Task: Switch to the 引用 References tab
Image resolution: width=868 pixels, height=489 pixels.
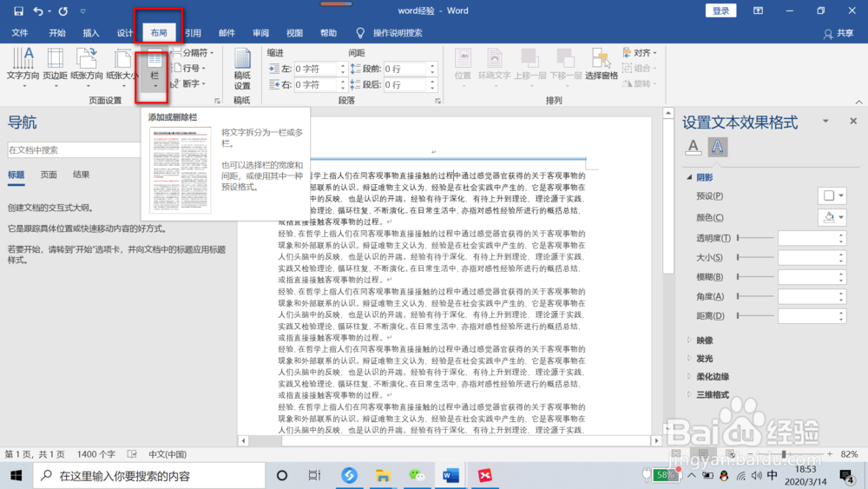Action: tap(193, 33)
